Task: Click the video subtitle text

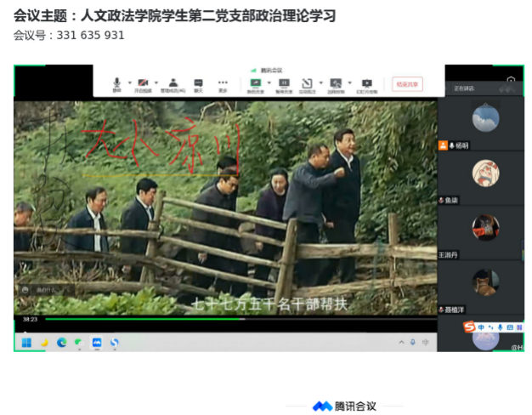Action: click(x=269, y=304)
